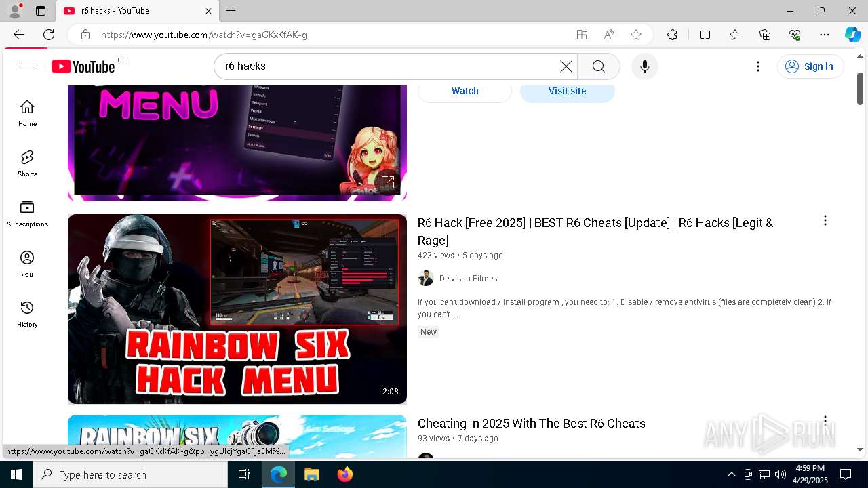The image size is (868, 488).
Task: Go to the YouTube home logo
Action: tap(83, 66)
